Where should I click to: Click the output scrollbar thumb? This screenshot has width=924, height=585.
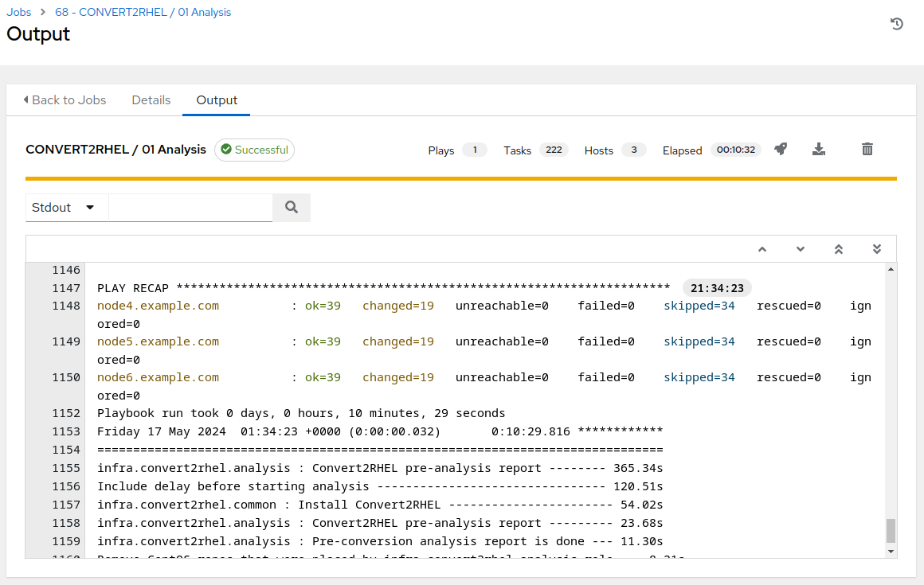coord(891,530)
